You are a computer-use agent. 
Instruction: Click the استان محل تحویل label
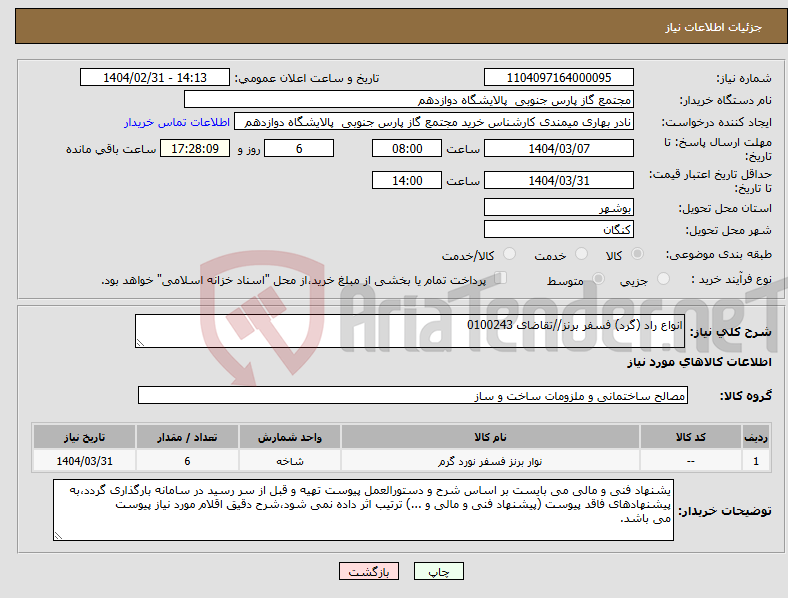[x=725, y=208]
